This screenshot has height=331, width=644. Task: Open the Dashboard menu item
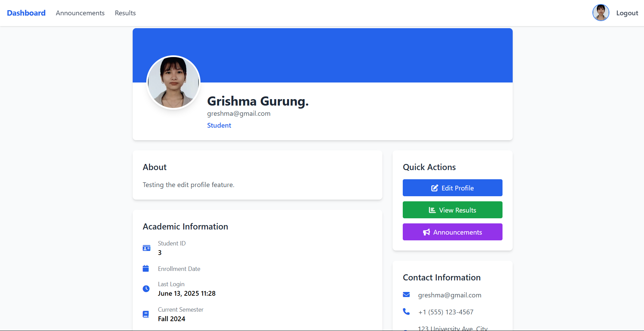26,13
